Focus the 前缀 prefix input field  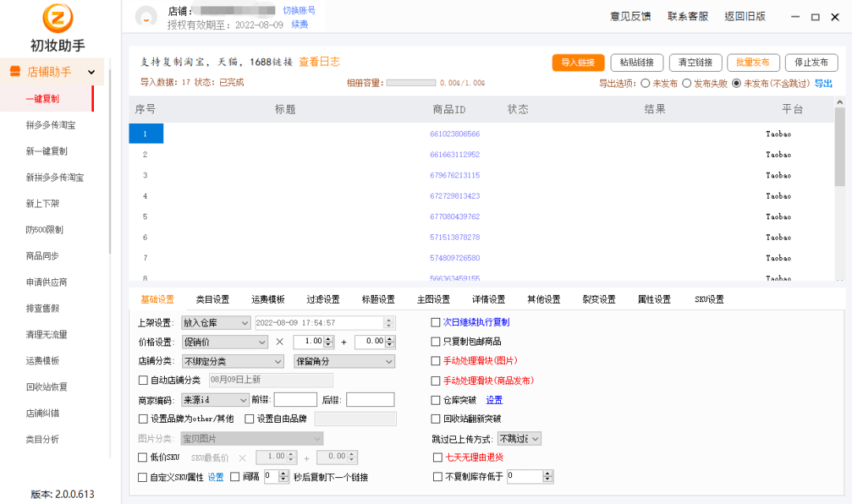(295, 400)
